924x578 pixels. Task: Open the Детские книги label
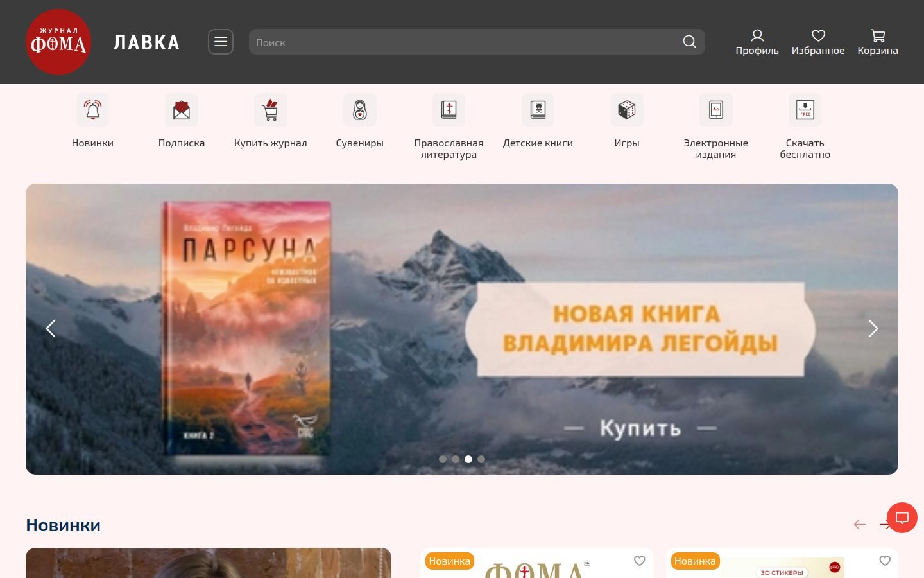[538, 143]
